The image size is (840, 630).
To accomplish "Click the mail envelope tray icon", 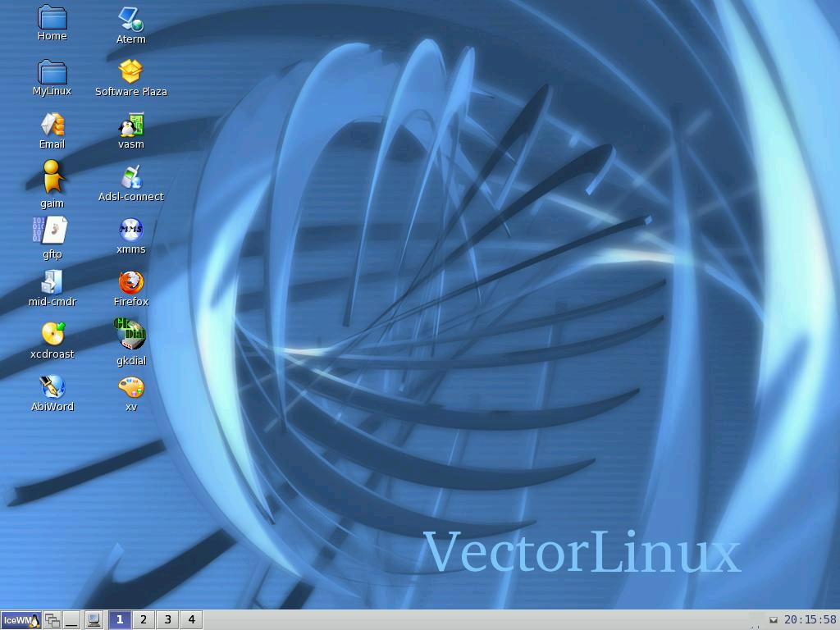I will click(773, 620).
